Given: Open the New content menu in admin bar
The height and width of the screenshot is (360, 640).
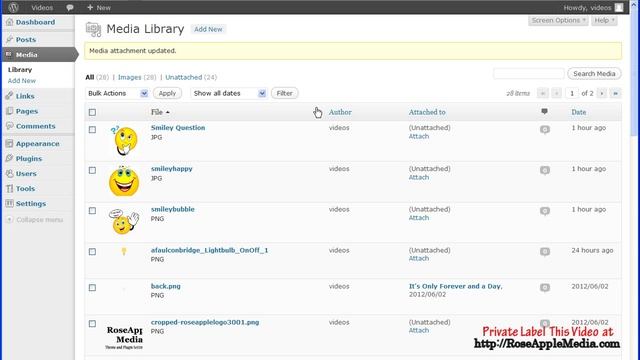Looking at the screenshot, I should coord(99,7).
